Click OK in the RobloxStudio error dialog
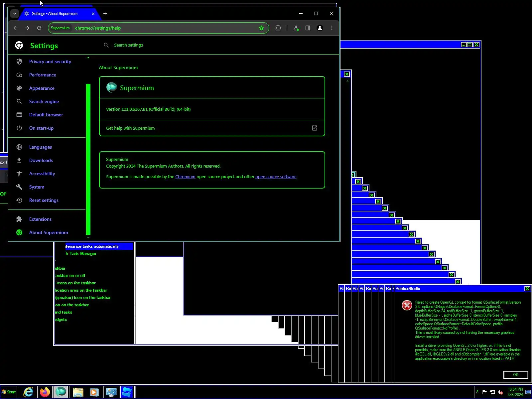Screen dimensions: 532x399 coord(516,375)
